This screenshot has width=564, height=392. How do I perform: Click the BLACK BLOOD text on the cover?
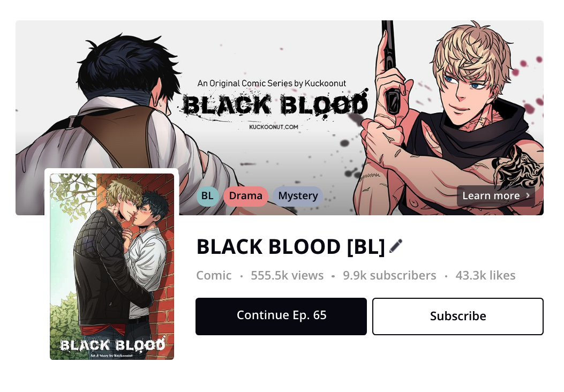pos(112,345)
